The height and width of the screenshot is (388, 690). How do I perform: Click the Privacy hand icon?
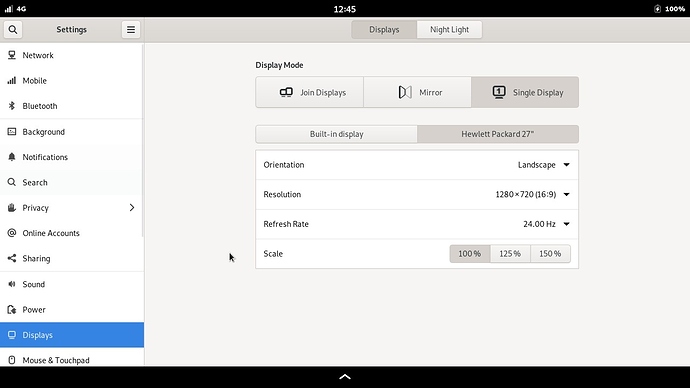coord(12,208)
